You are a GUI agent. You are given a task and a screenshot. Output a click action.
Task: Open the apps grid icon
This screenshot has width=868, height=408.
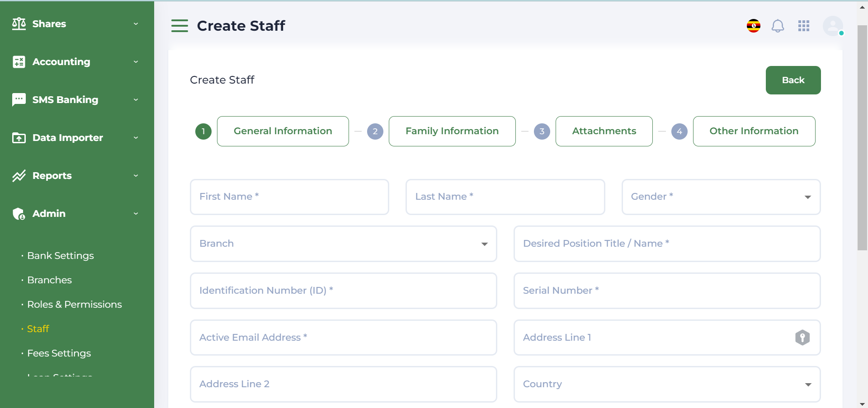point(804,26)
